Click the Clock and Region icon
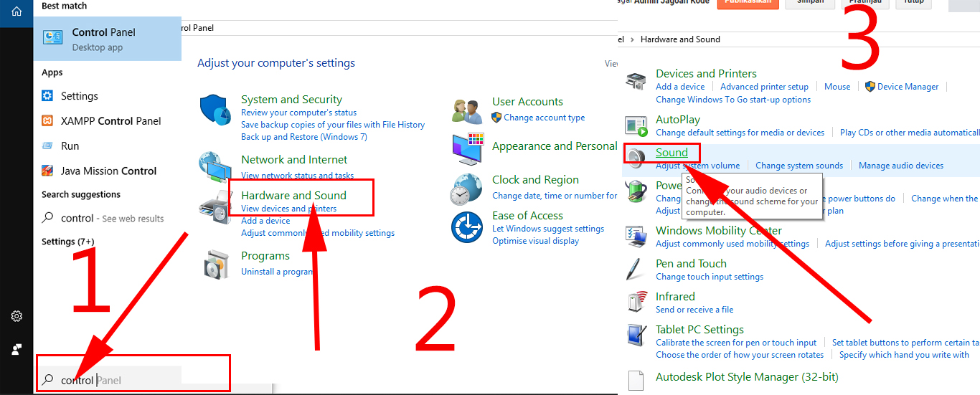The height and width of the screenshot is (395, 980). 466,189
